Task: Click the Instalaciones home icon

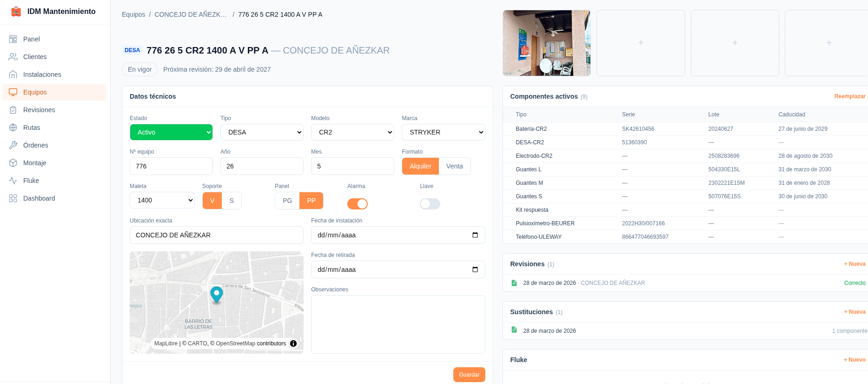Action: [13, 74]
